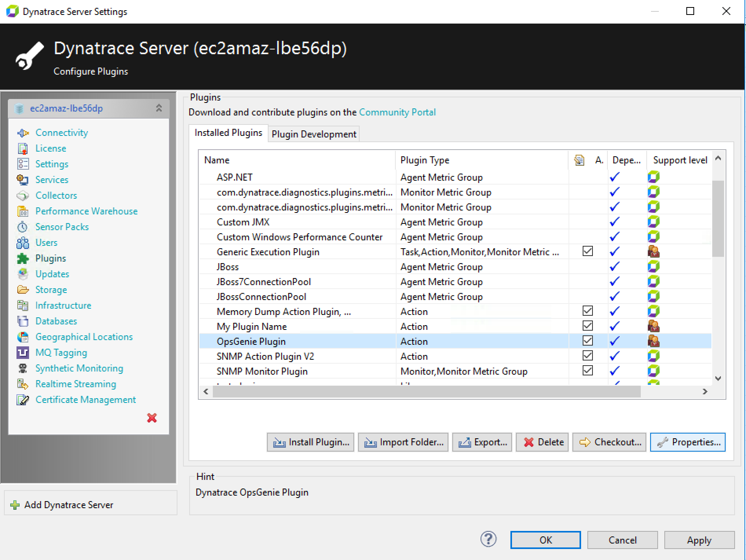The height and width of the screenshot is (560, 746).
Task: Click the Apply button
Action: point(700,540)
